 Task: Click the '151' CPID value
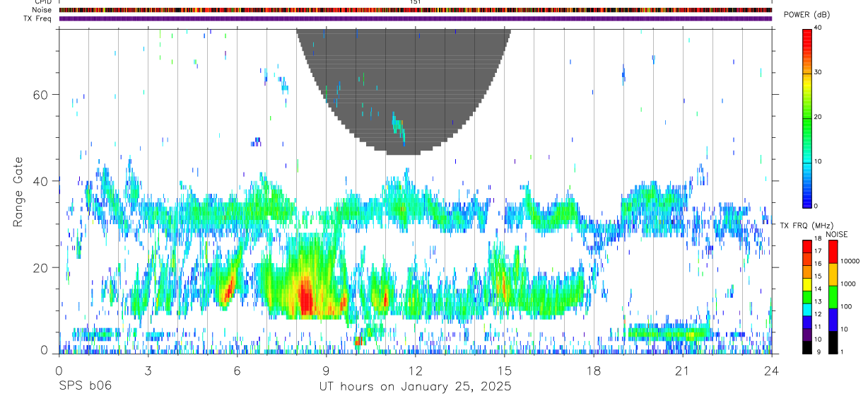(x=416, y=2)
